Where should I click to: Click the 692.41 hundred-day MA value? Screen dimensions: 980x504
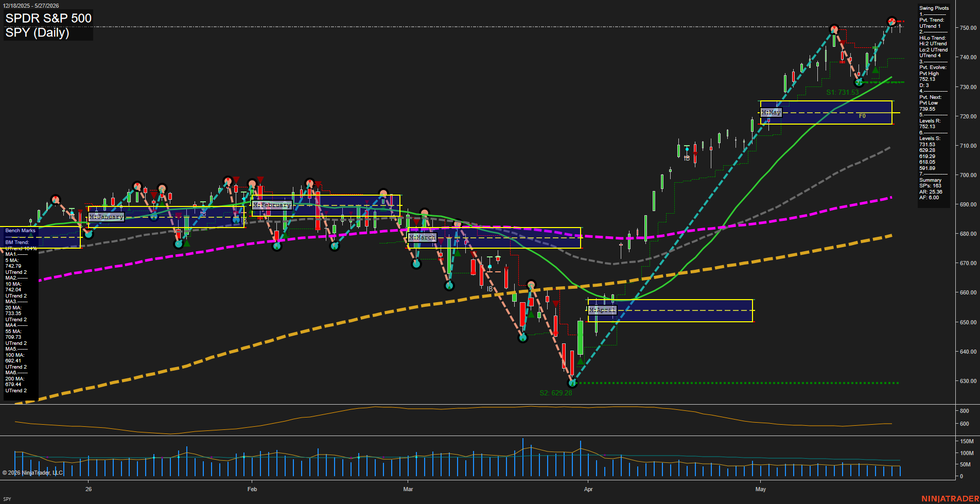tap(13, 361)
